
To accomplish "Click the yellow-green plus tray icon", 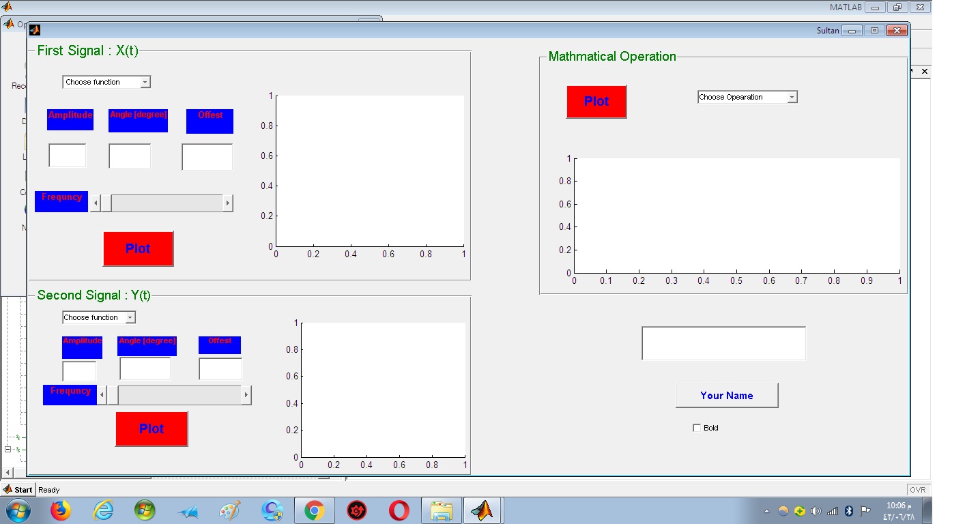I will click(799, 511).
